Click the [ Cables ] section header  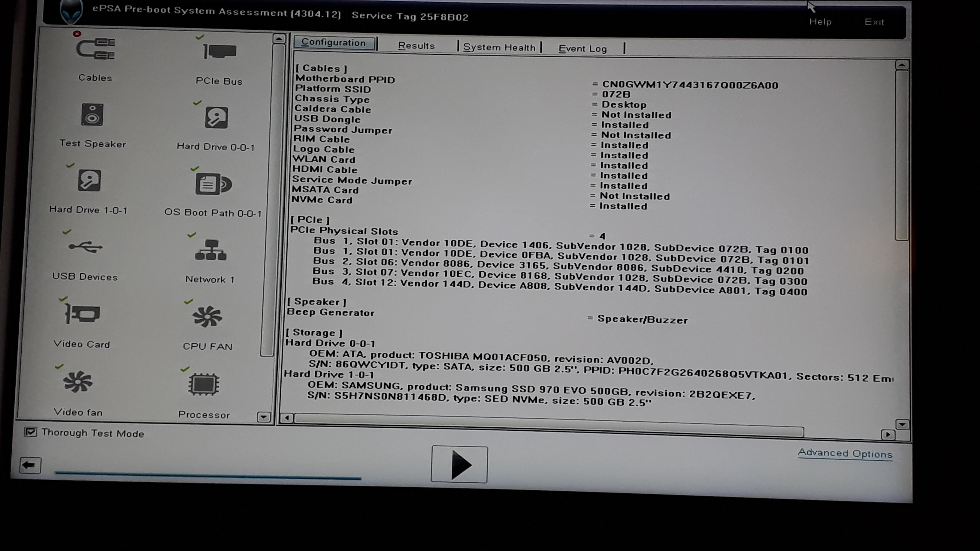tap(322, 68)
